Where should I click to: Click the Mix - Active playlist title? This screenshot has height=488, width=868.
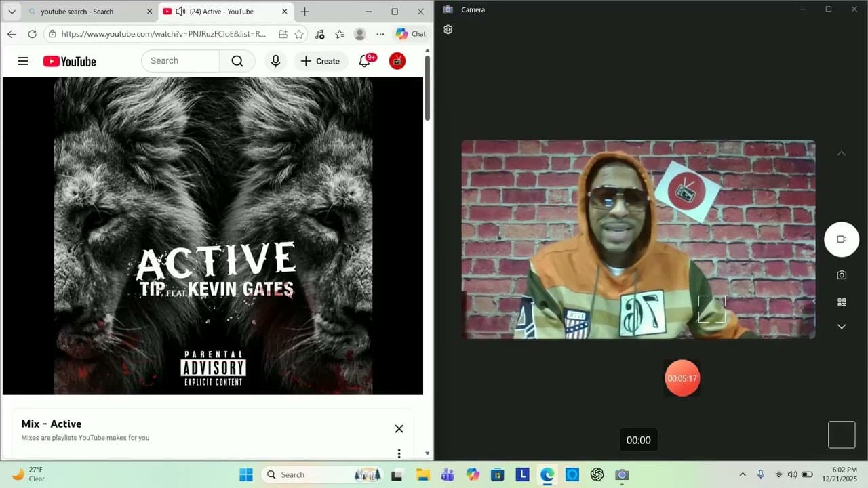[52, 424]
